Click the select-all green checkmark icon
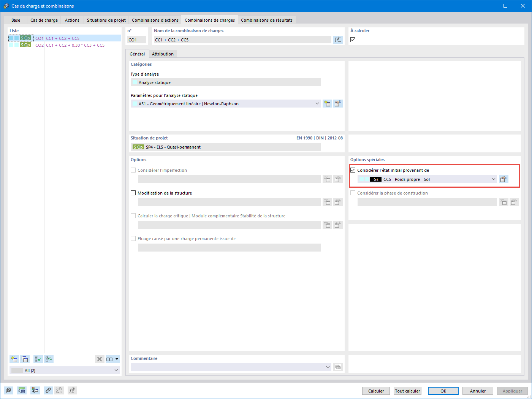532x399 pixels. 38,359
